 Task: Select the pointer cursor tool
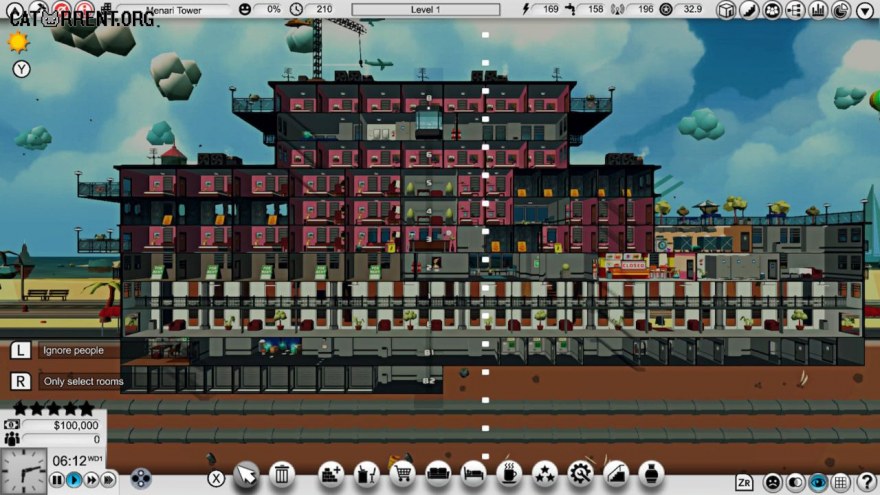(246, 475)
